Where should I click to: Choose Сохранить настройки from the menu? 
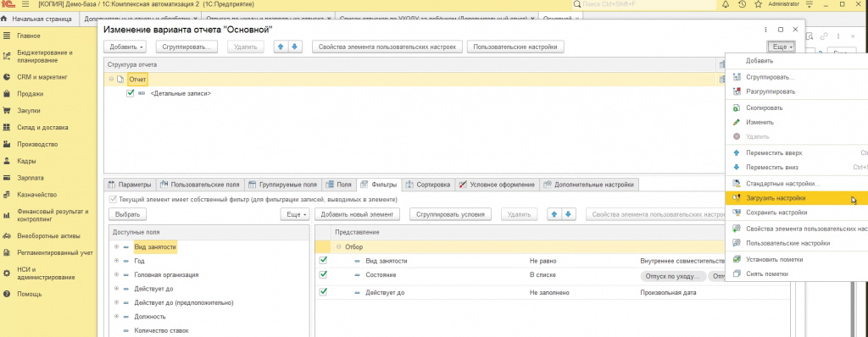pyautogui.click(x=796, y=213)
